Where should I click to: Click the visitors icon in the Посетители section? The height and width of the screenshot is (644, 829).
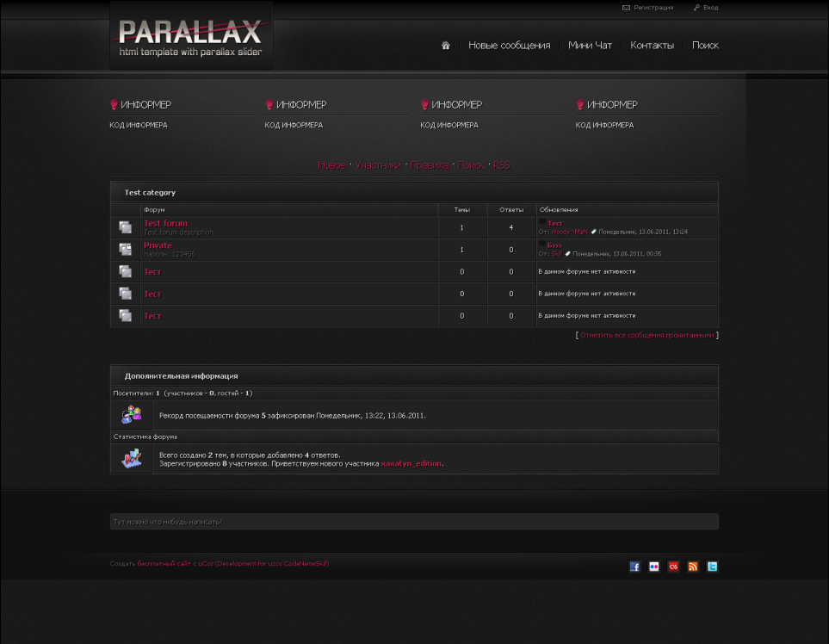coord(132,414)
